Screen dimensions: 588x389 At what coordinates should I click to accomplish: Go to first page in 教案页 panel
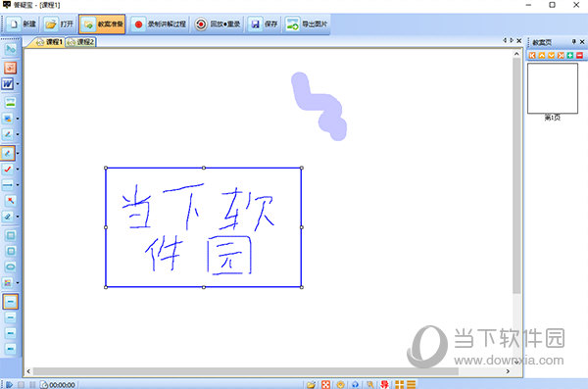[532, 56]
